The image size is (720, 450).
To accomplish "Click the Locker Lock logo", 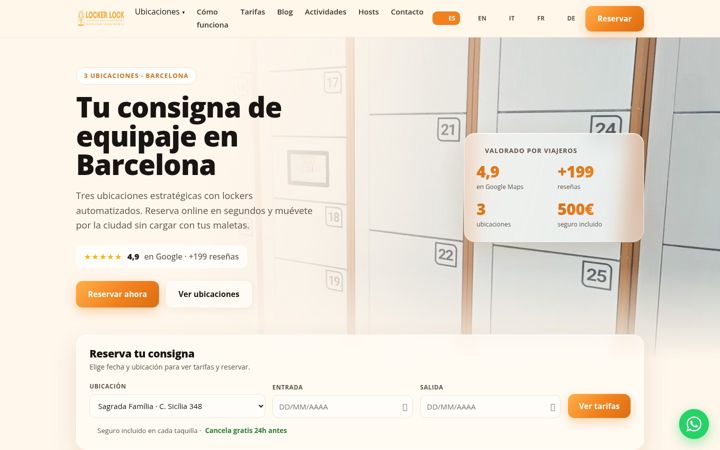I will click(101, 18).
